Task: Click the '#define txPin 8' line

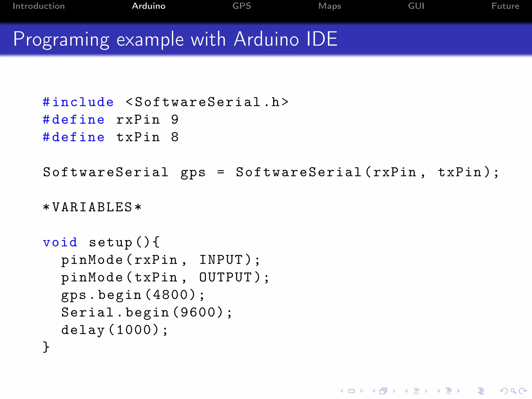Action: coord(111,137)
